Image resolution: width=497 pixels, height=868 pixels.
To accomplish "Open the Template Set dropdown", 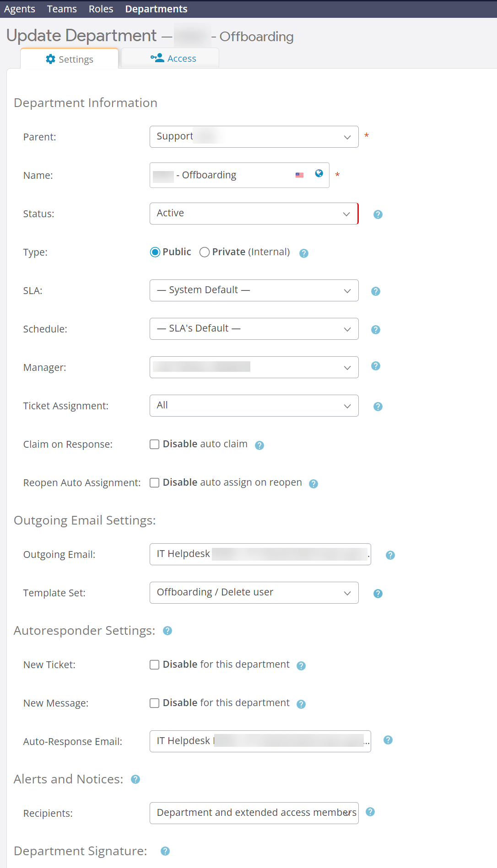I will 254,593.
